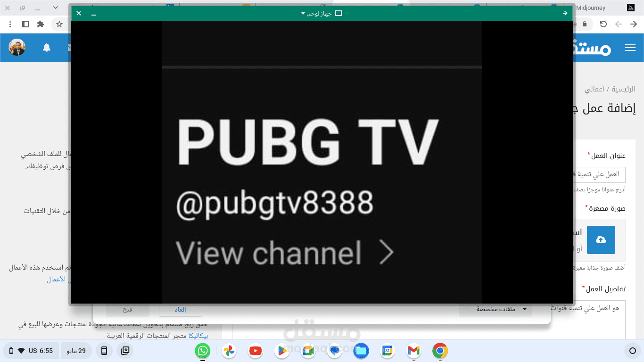This screenshot has height=362, width=644.
Task: Open the Mostaql hamburger menu
Action: tap(630, 48)
